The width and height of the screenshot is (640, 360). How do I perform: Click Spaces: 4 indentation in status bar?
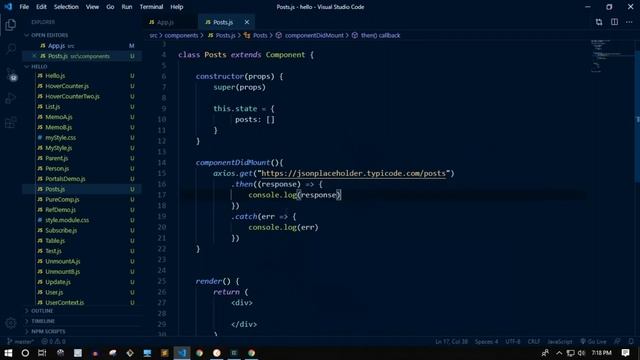click(x=486, y=342)
